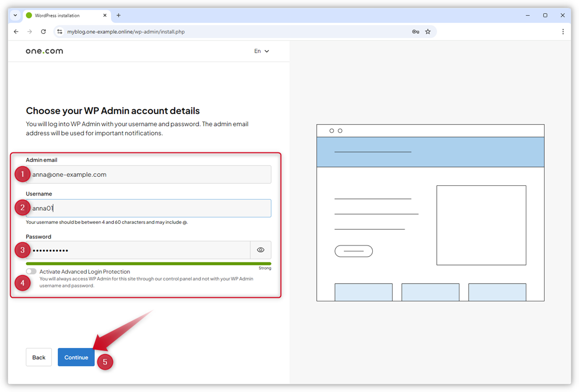The width and height of the screenshot is (579, 392).
Task: Open the En language dropdown
Action: tap(261, 51)
